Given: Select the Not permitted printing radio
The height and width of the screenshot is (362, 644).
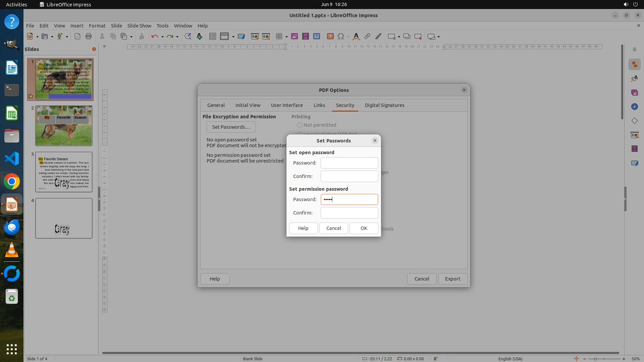Looking at the screenshot, I should tap(300, 125).
